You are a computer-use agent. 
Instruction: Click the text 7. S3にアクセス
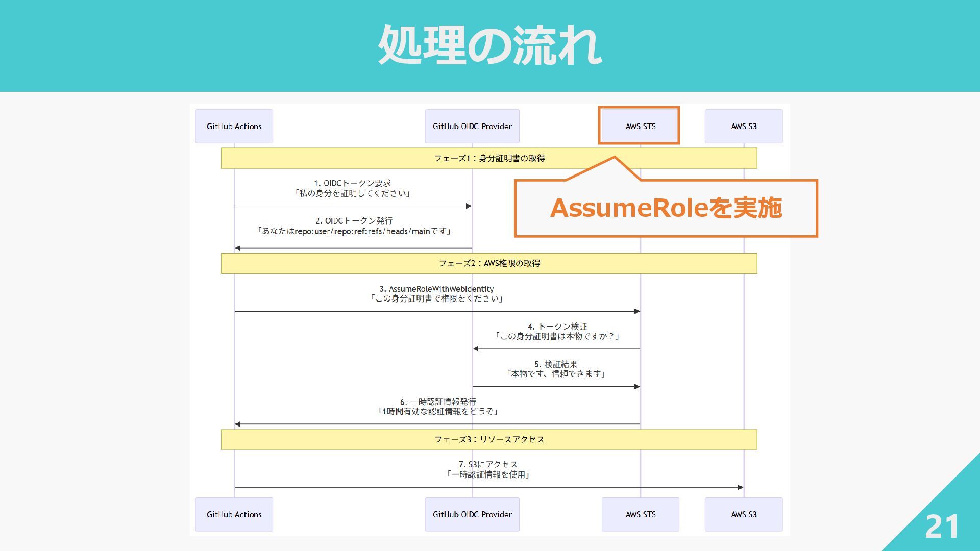coord(488,465)
